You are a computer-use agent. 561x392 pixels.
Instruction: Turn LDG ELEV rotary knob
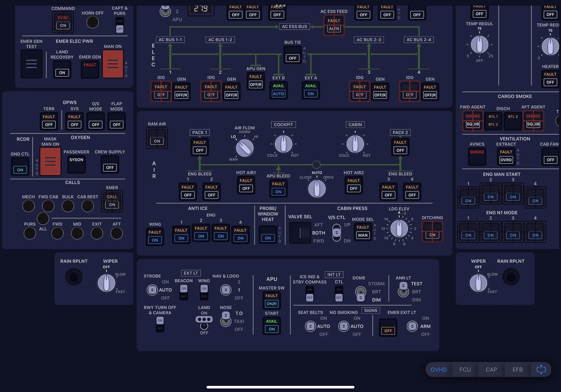click(399, 228)
